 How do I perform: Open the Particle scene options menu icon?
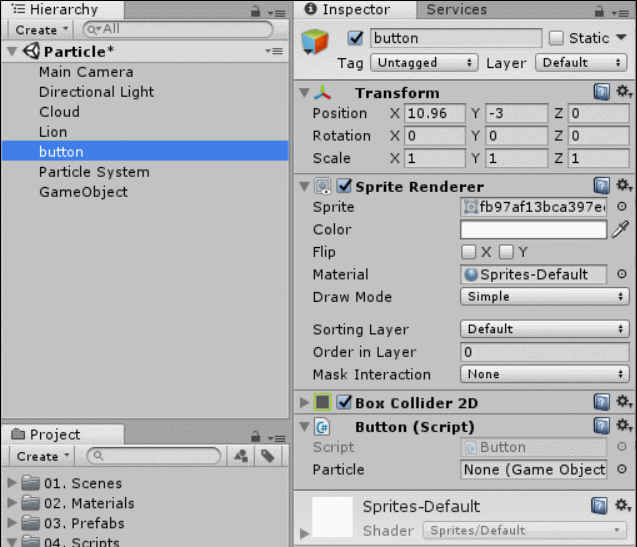coord(274,51)
